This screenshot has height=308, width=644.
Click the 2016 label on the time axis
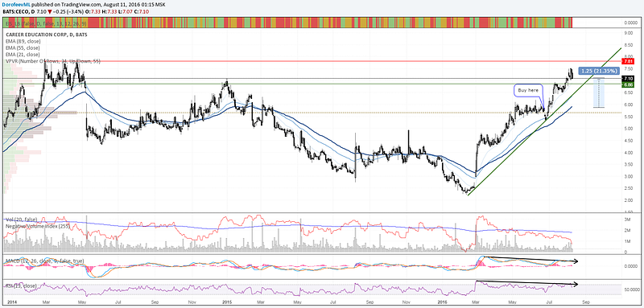click(x=443, y=302)
